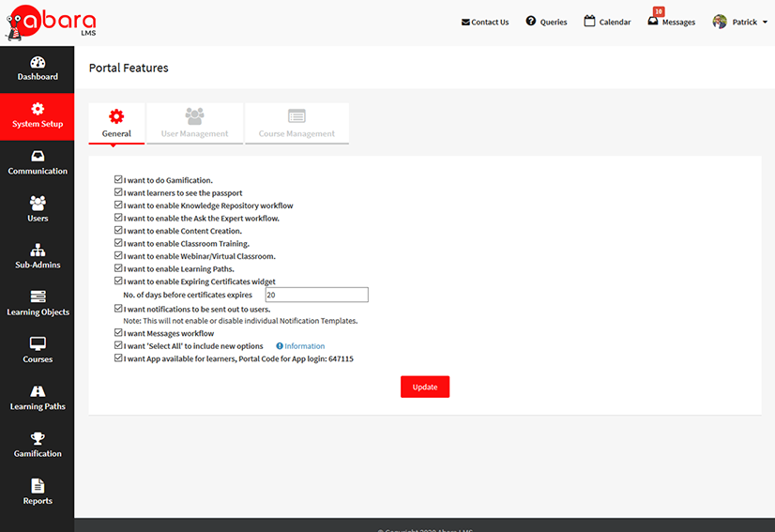The height and width of the screenshot is (532, 775).
Task: Click the Calendar icon in header
Action: 589,21
